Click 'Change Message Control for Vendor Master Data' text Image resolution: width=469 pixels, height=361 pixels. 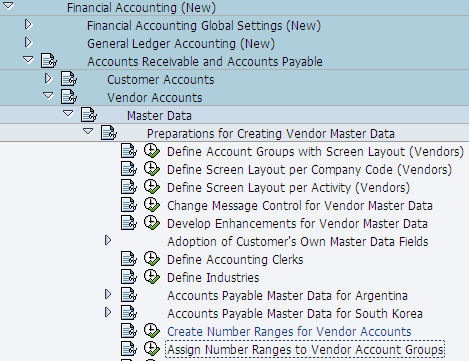click(x=300, y=206)
